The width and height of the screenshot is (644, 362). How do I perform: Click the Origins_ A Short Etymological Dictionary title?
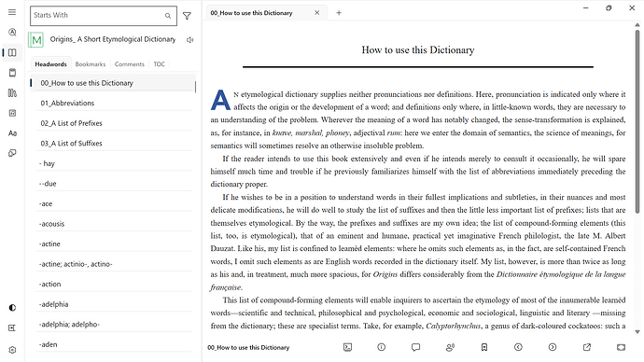(113, 39)
